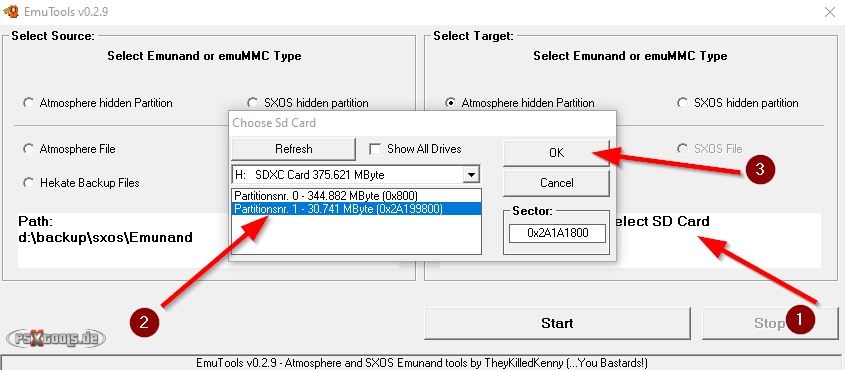Click the EmuTools app icon in title bar
The width and height of the screenshot is (845, 370).
(x=10, y=11)
